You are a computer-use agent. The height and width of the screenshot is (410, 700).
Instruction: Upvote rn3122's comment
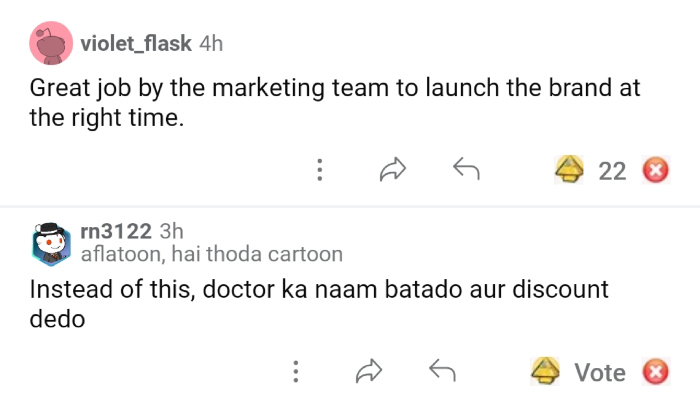click(545, 372)
